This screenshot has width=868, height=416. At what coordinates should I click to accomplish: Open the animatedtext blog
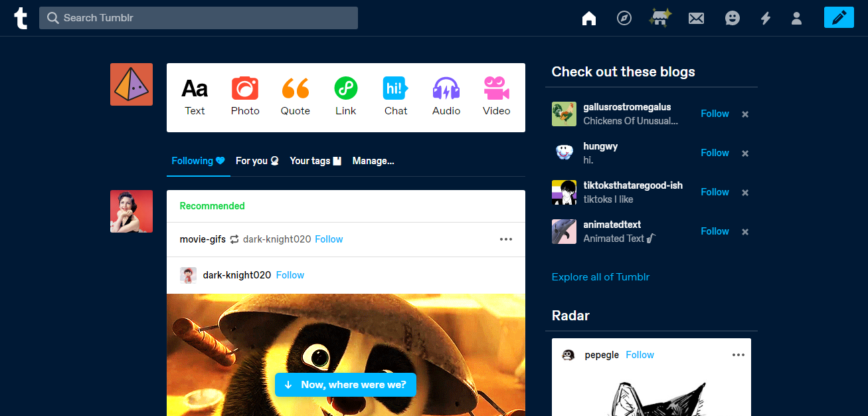[x=612, y=225]
